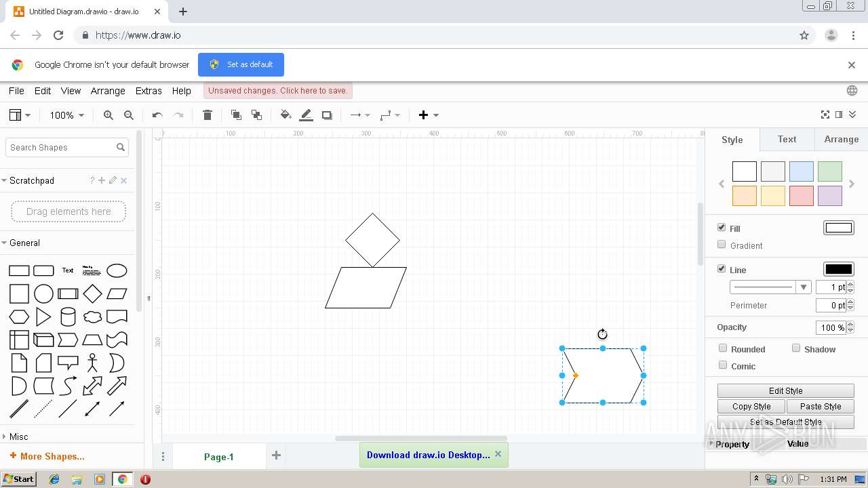The height and width of the screenshot is (488, 868).
Task: Open the insert plus dropdown
Action: click(x=429, y=115)
